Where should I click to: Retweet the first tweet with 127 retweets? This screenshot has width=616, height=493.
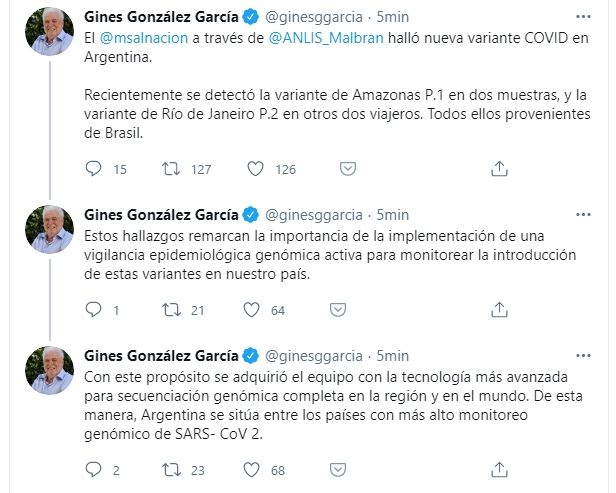click(168, 169)
